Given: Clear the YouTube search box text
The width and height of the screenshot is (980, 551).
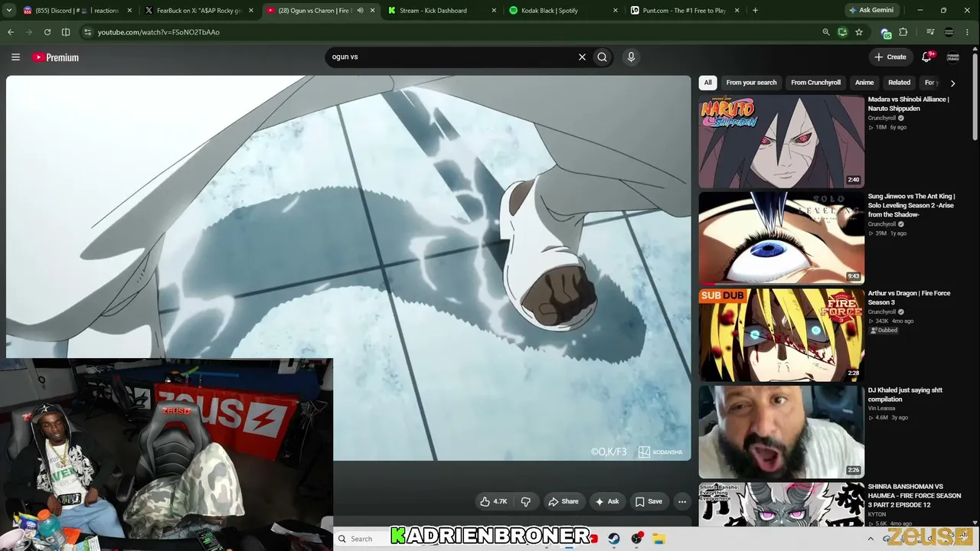Looking at the screenshot, I should click(x=582, y=57).
